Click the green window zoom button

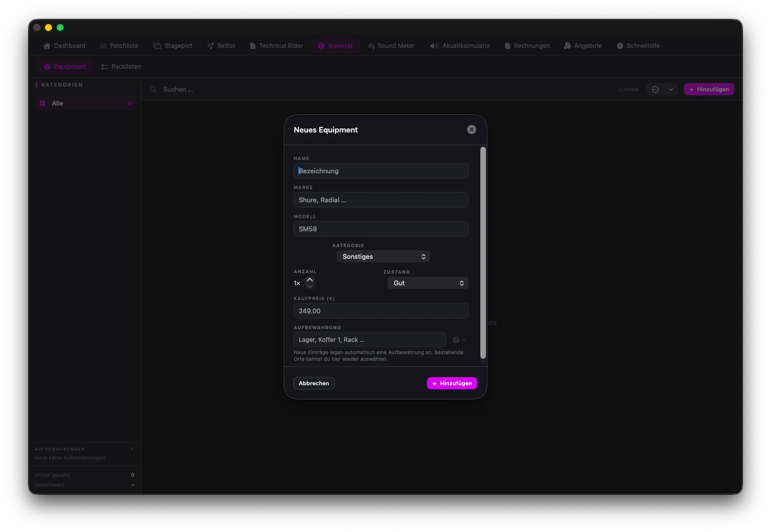click(x=60, y=28)
